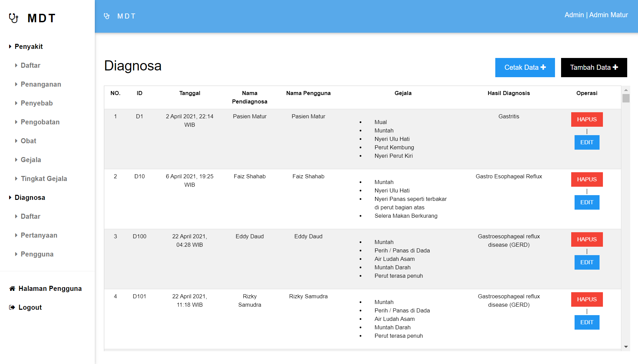Edit the Faiz Shahab diagnosis row
The image size is (638, 364).
587,202
